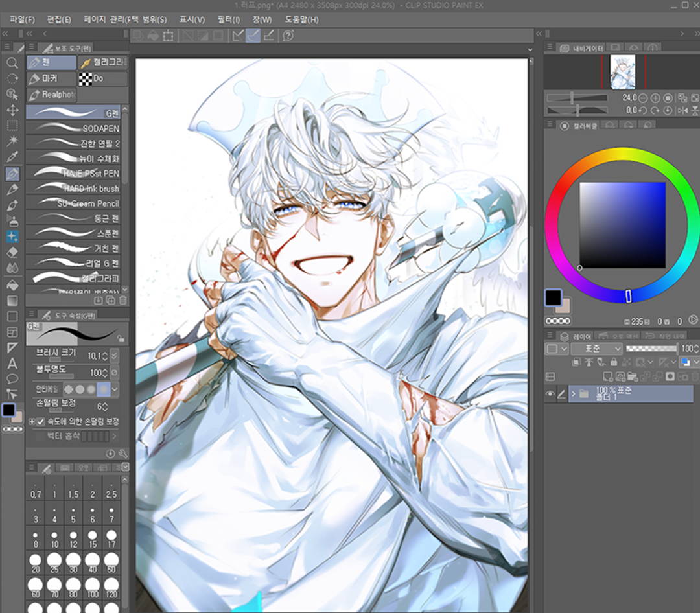The height and width of the screenshot is (613, 700).
Task: Hide folder layer using eye icon
Action: tap(550, 394)
